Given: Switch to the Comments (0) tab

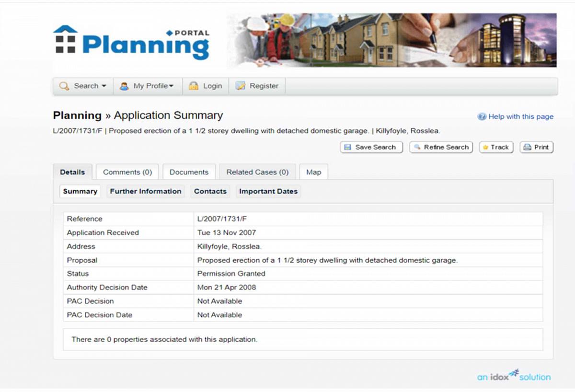Looking at the screenshot, I should click(127, 172).
